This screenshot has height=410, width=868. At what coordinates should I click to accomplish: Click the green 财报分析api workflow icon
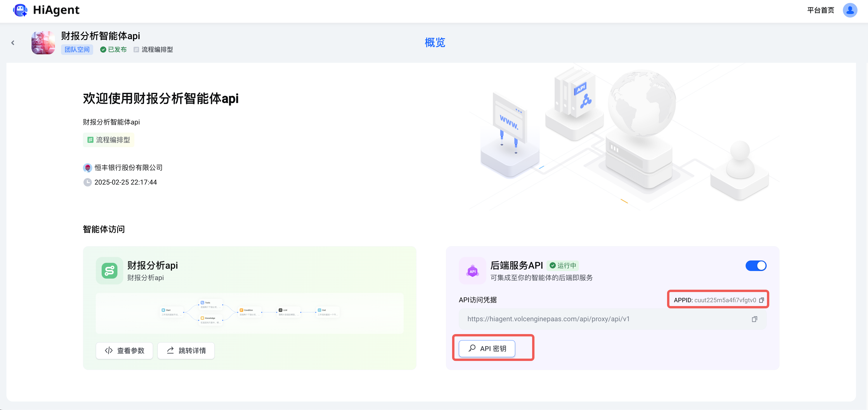tap(109, 271)
